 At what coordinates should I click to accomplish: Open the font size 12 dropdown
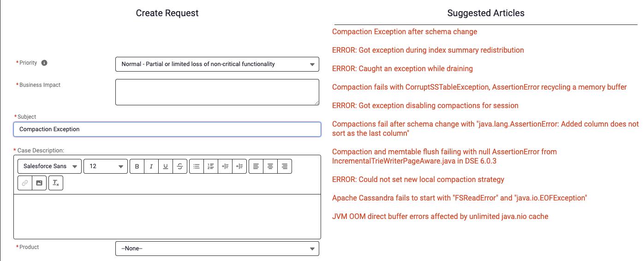click(x=106, y=166)
